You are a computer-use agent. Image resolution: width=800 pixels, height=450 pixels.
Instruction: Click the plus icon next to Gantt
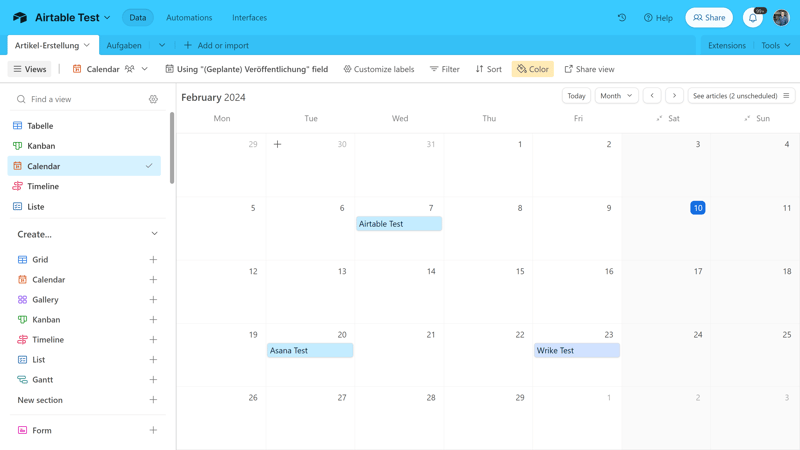coord(153,380)
